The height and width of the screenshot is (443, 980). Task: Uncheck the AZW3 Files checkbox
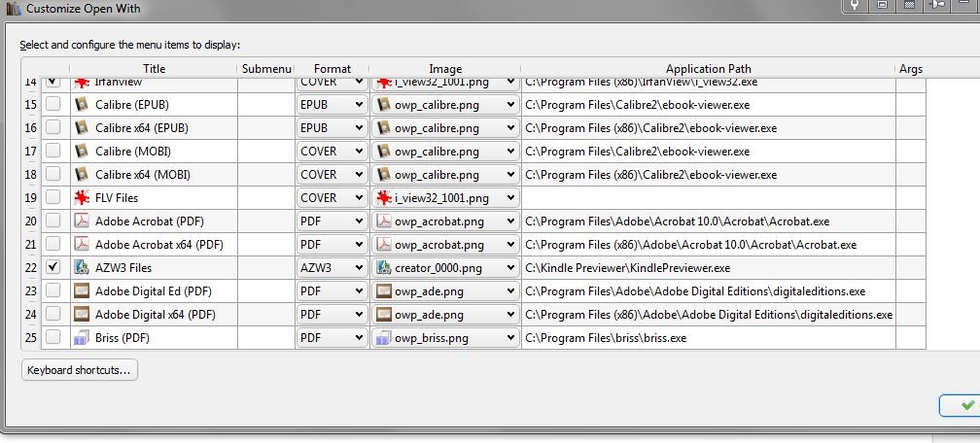click(53, 267)
